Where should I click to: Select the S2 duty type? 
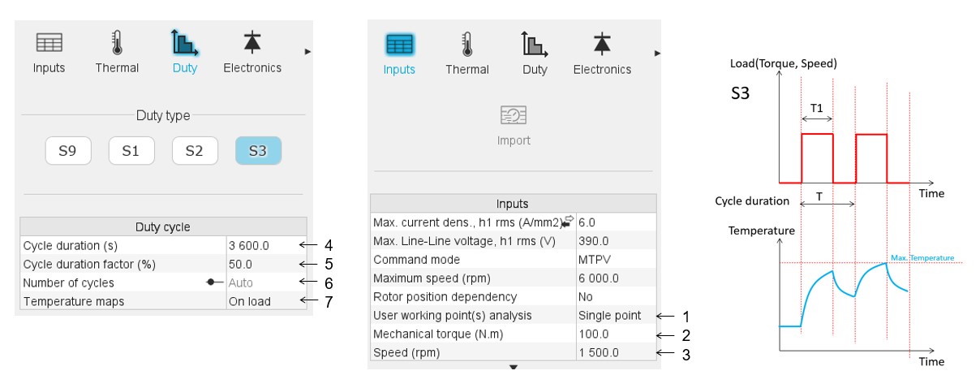click(195, 151)
